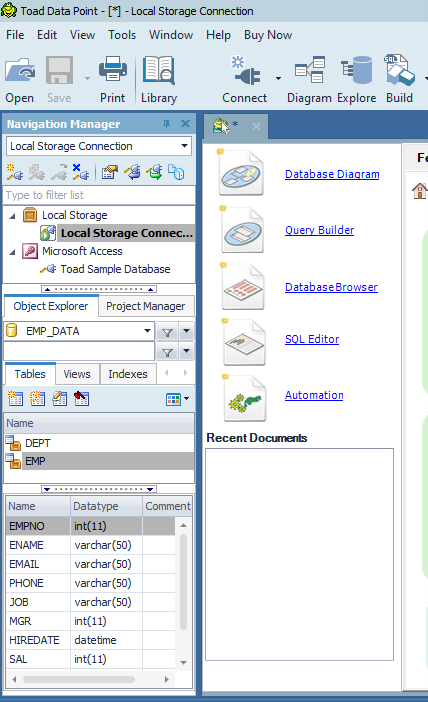
Task: Click the new connection starred plug icon
Action: [x=15, y=172]
